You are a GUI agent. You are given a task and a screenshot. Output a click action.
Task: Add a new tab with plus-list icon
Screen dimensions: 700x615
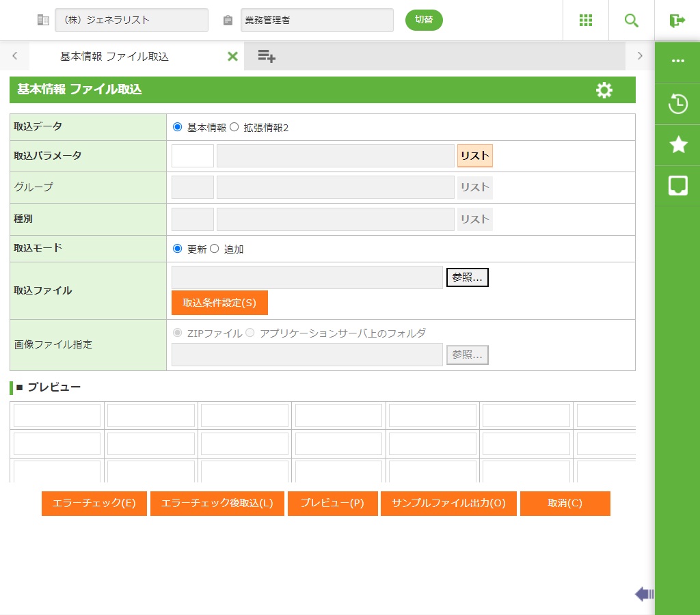[x=267, y=56]
